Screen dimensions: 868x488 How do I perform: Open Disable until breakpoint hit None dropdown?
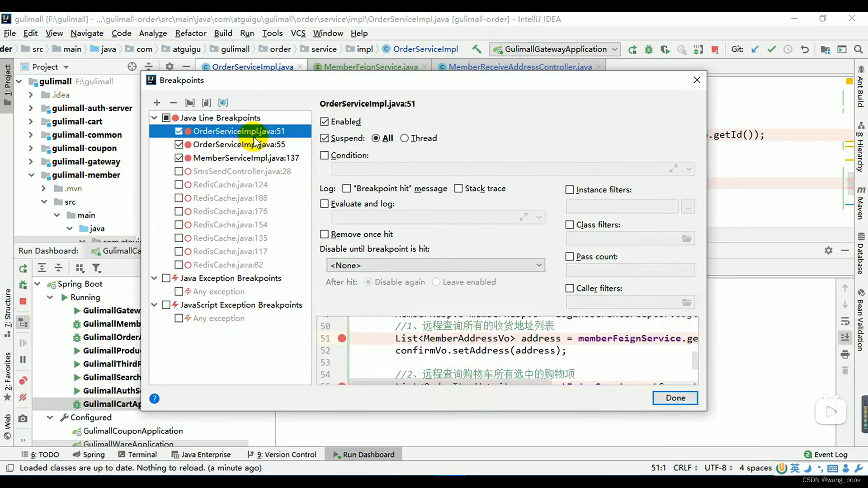point(435,265)
